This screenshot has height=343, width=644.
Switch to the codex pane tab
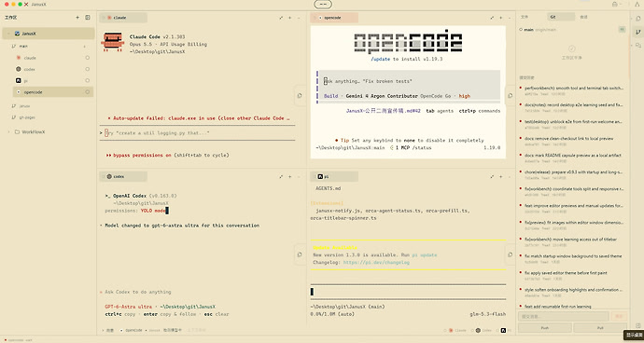tap(123, 176)
